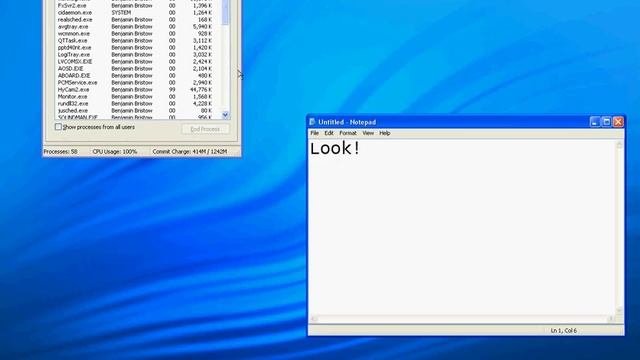Open the View menu in Notepad

coord(368,133)
